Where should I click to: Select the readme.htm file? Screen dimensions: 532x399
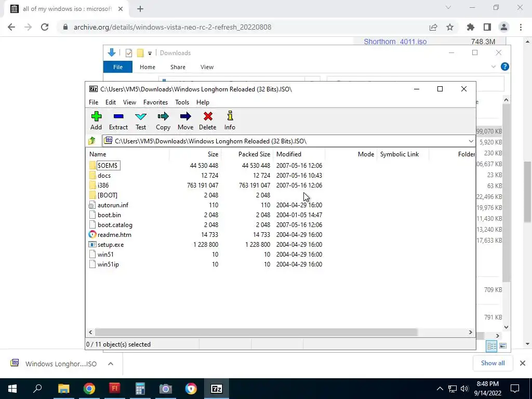[x=114, y=234]
